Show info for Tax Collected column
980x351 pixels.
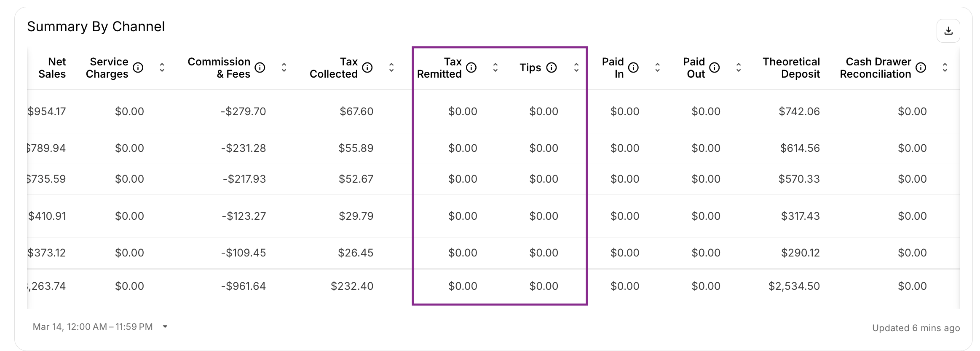(367, 67)
